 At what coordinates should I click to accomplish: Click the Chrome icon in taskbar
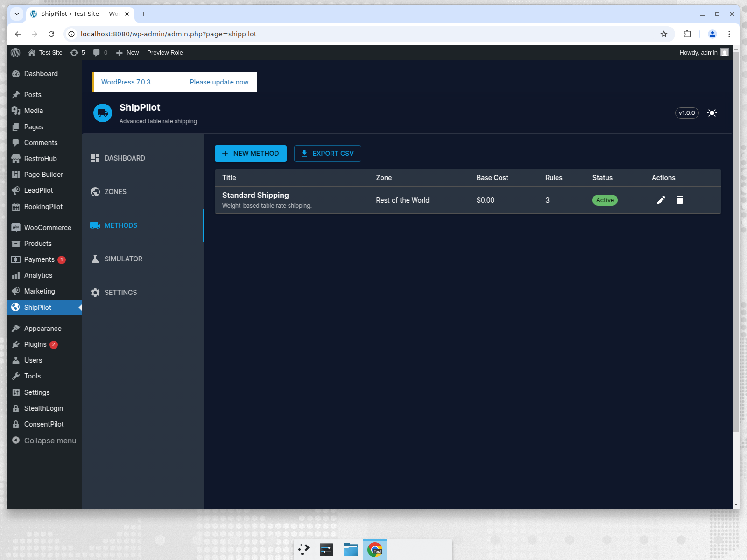tap(375, 550)
